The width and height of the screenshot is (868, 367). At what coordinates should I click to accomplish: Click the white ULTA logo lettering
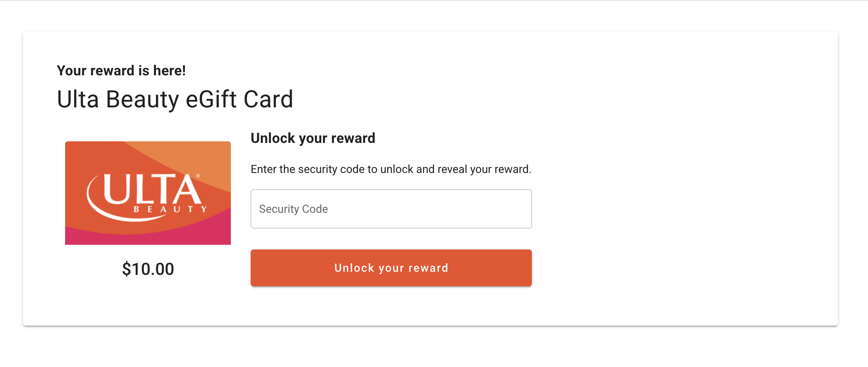(x=152, y=189)
